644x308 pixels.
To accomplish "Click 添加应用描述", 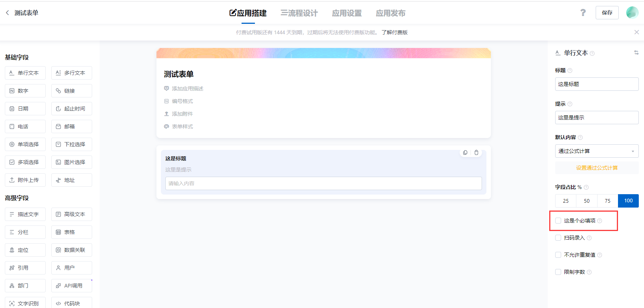I will [184, 89].
